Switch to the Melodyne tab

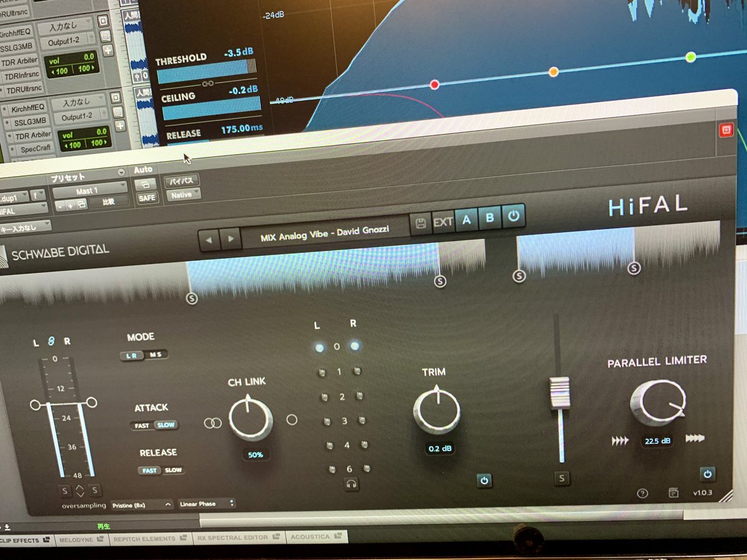[81, 539]
